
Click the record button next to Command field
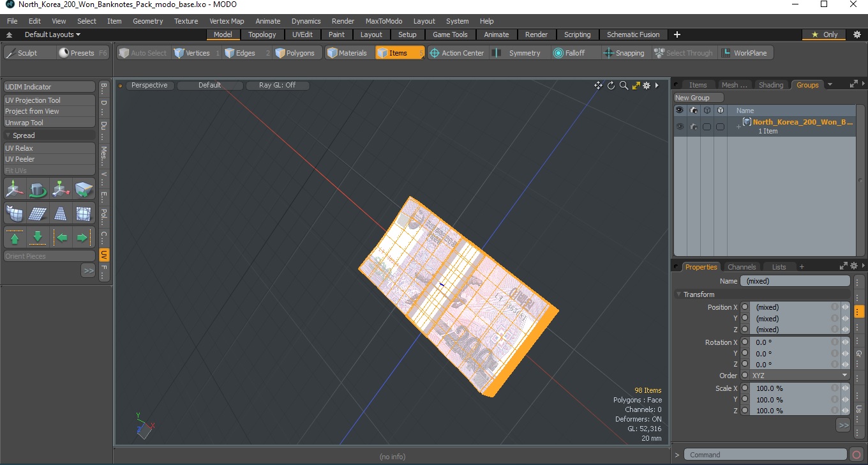pos(857,455)
